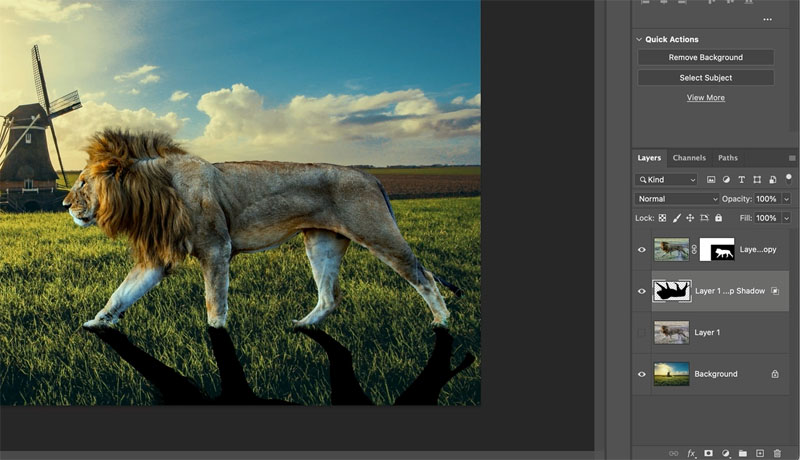Filter layers by adjustment layers icon
The height and width of the screenshot is (460, 800).
pos(726,180)
